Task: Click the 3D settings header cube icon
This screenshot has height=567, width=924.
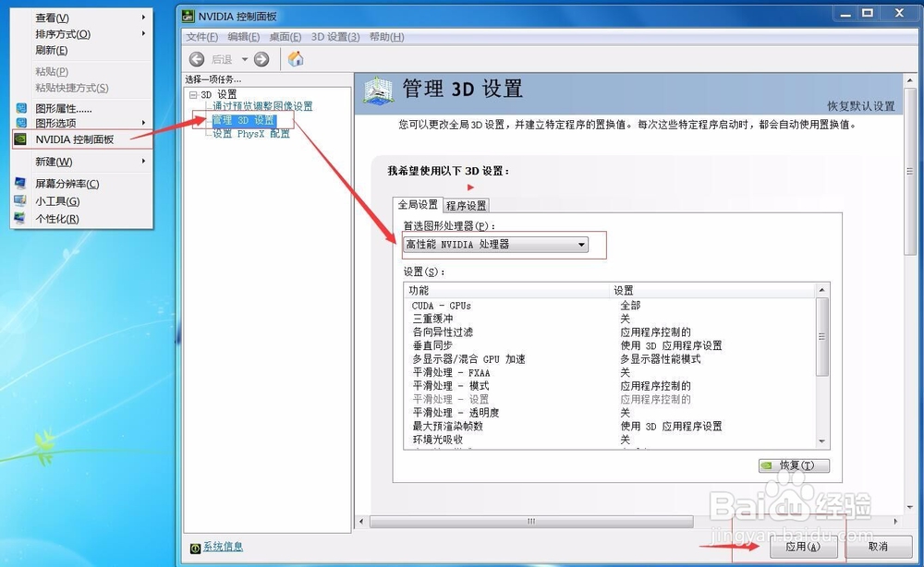Action: coord(378,91)
